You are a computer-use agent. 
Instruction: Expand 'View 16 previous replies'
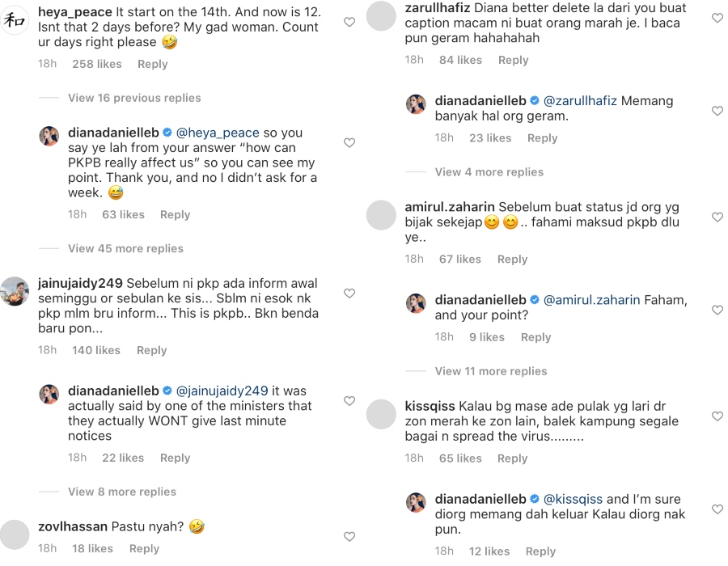134,98
